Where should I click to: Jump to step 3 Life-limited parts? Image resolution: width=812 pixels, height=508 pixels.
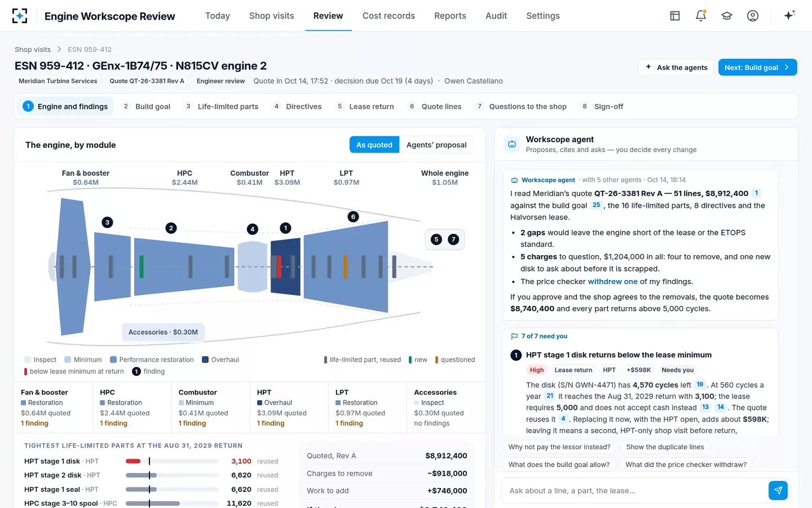[x=222, y=106]
